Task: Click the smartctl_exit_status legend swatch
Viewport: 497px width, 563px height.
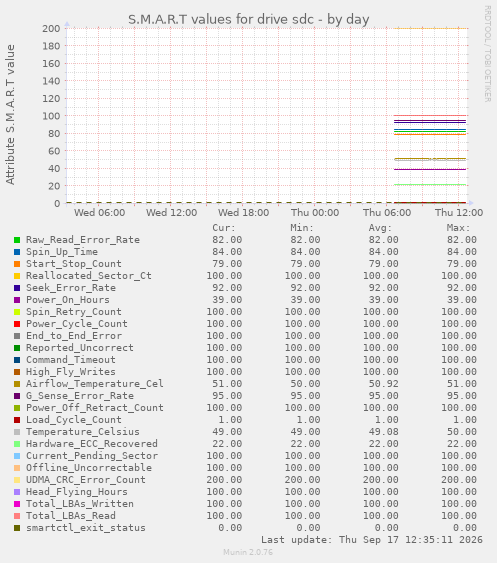Action: point(17,528)
